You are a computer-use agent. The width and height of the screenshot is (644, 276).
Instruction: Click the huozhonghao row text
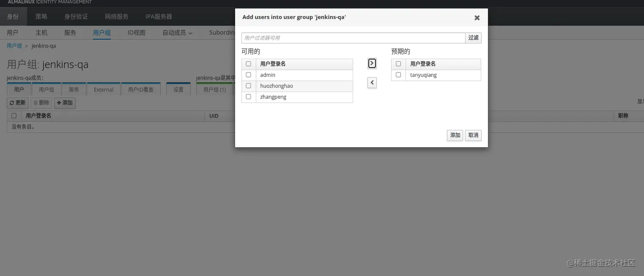point(276,86)
